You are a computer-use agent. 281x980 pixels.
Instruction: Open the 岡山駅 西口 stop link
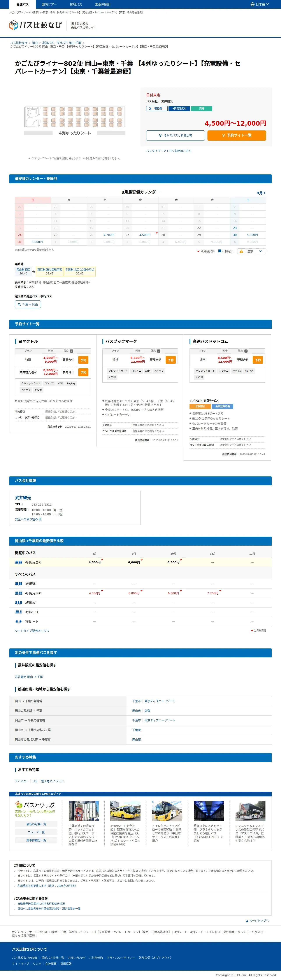(23, 269)
